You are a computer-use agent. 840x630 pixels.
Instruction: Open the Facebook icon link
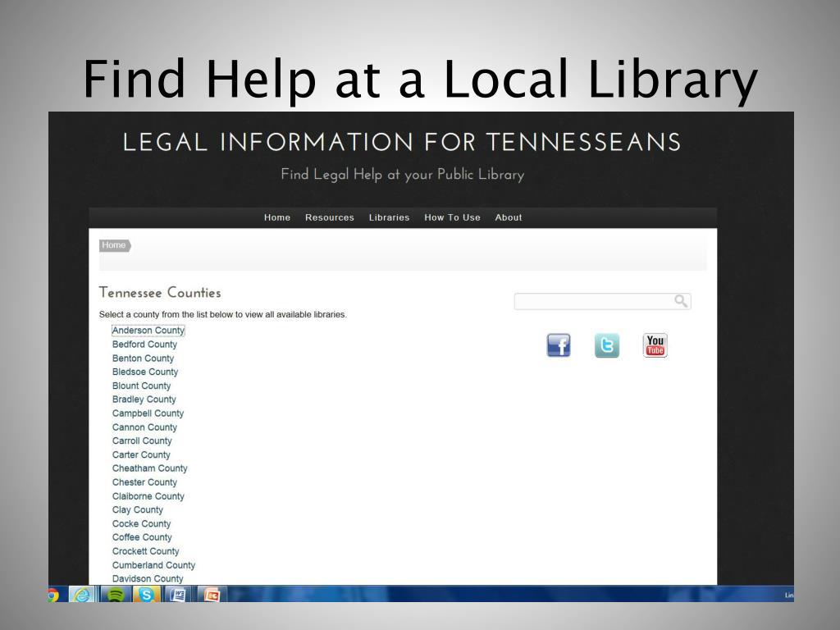(558, 345)
